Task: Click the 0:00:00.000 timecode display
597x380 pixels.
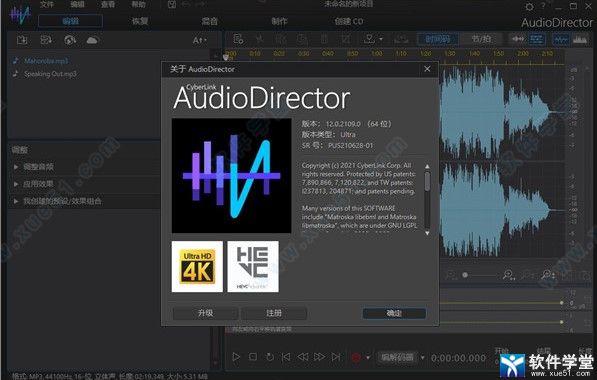Action: 458,358
